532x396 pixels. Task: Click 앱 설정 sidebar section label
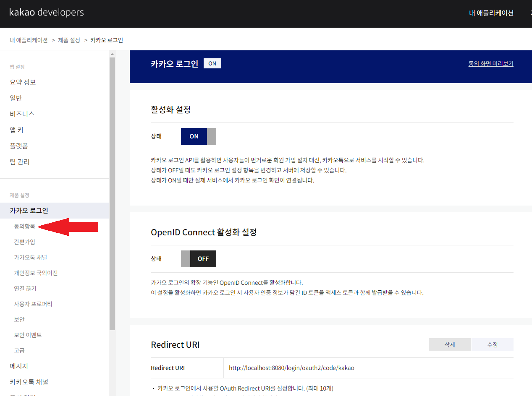[17, 67]
